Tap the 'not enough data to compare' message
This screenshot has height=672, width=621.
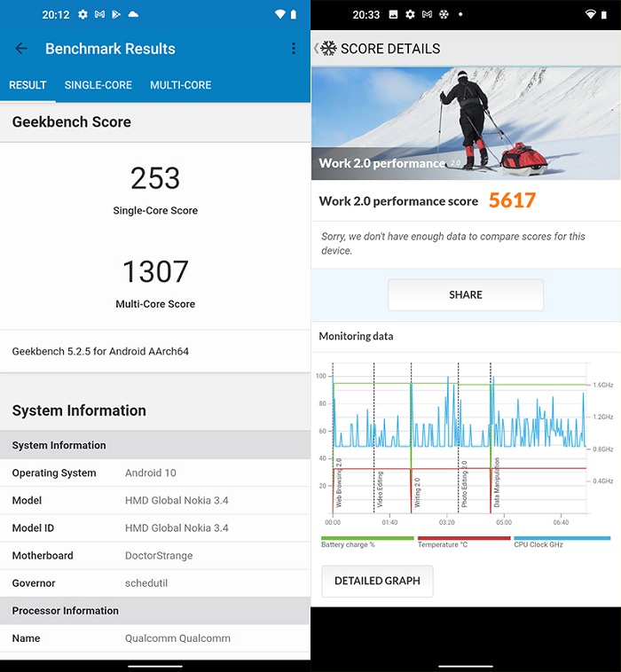pyautogui.click(x=453, y=244)
